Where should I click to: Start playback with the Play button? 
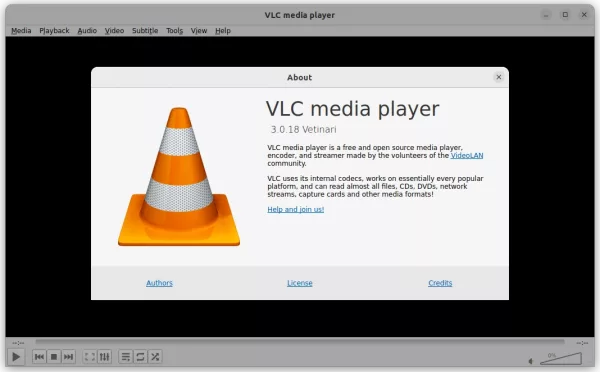16,357
